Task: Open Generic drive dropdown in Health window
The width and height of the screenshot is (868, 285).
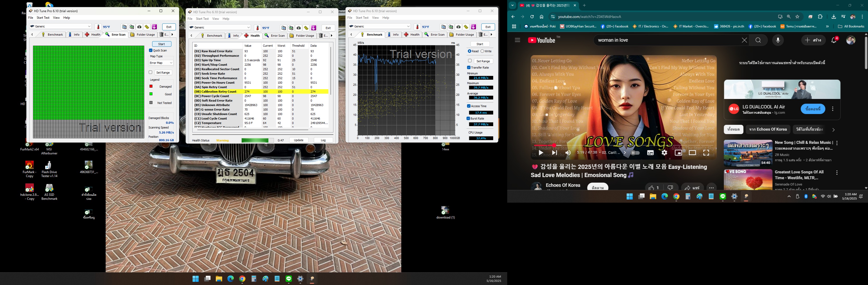Action: pos(220,27)
